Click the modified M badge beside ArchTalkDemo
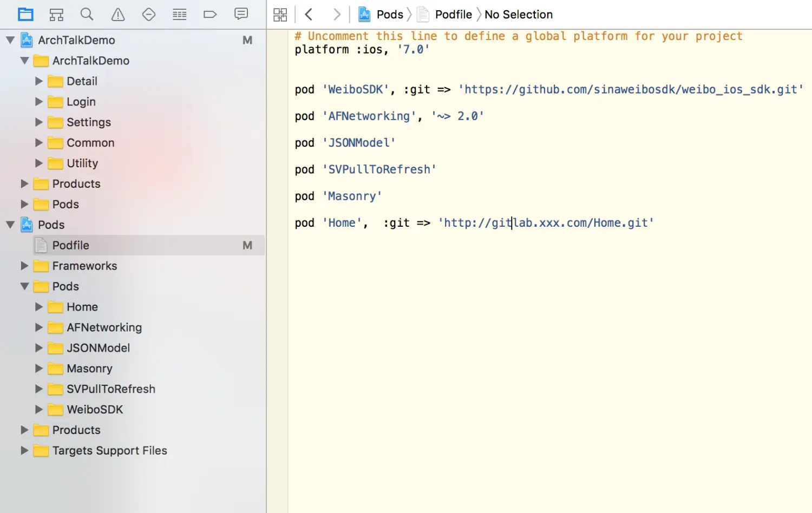 [247, 40]
